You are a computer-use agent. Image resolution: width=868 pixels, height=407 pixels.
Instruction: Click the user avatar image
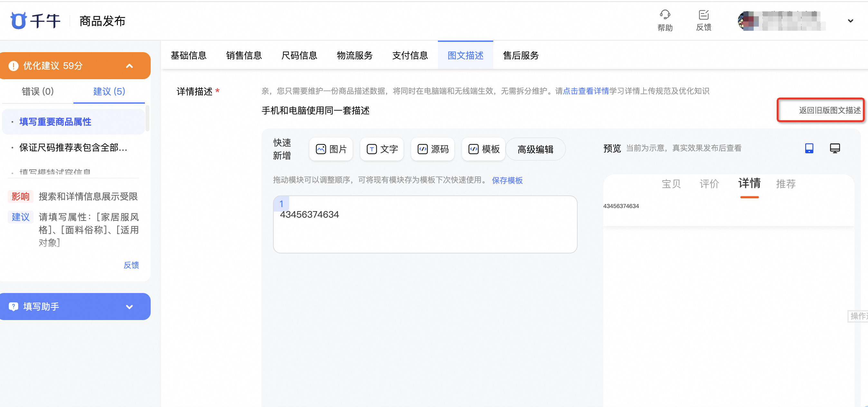coord(747,21)
